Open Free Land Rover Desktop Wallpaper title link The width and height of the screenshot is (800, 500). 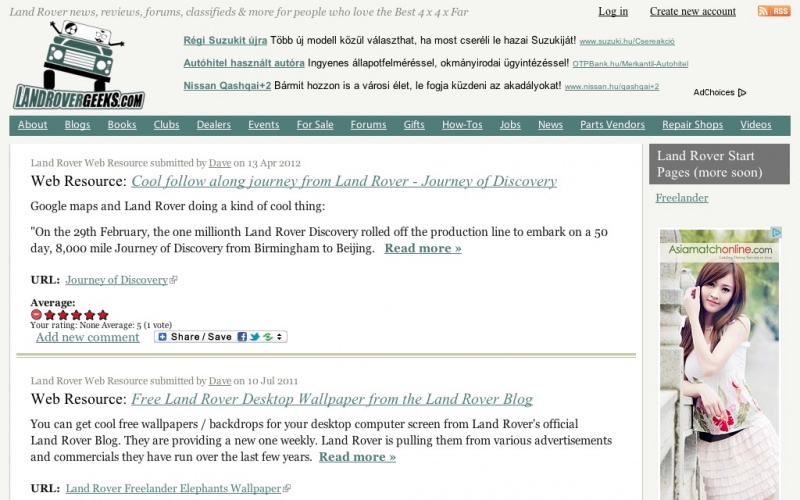[x=332, y=399]
